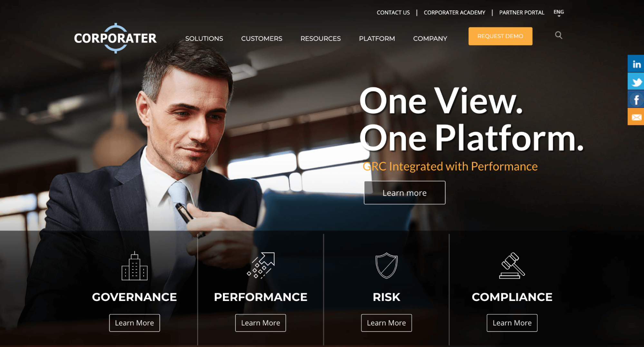Click the Facebook sidebar icon

coord(636,99)
